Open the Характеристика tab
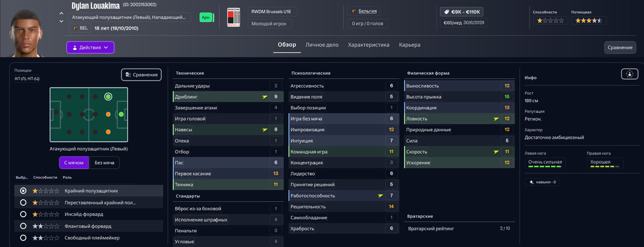The height and width of the screenshot is (247, 644). click(369, 45)
